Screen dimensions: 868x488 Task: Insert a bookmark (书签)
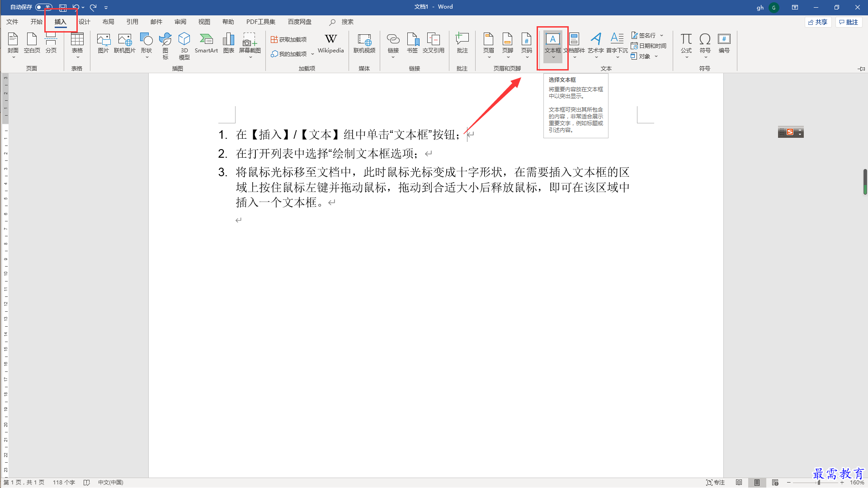click(412, 44)
